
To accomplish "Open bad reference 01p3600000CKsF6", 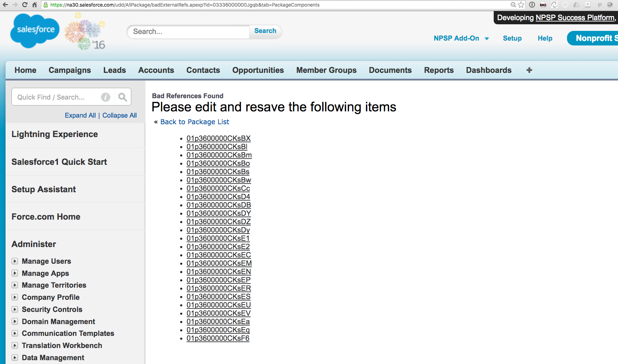I will tap(218, 338).
